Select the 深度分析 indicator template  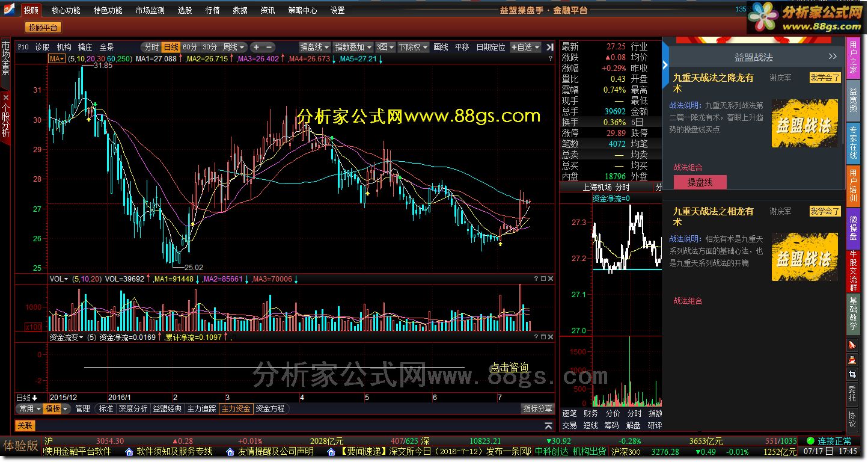pos(133,409)
